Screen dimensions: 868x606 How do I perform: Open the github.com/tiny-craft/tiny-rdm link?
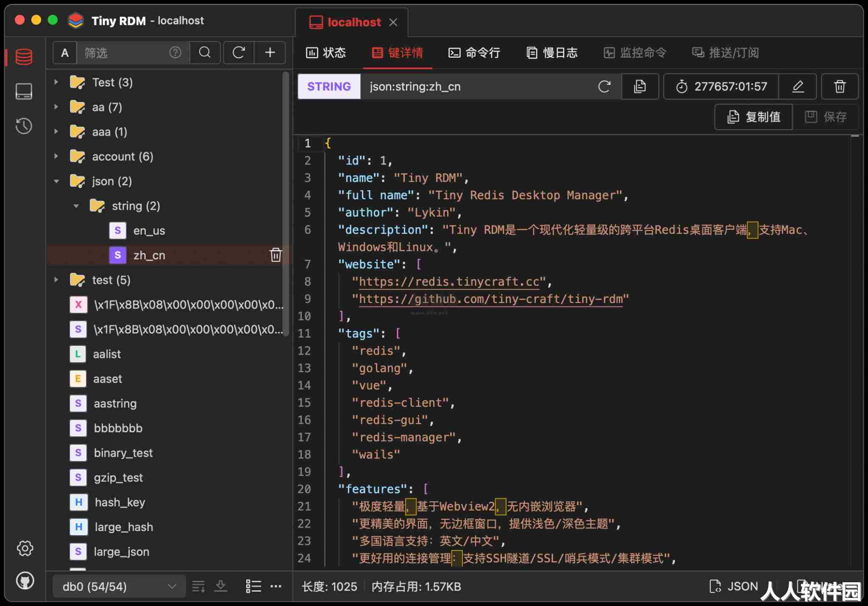point(491,299)
